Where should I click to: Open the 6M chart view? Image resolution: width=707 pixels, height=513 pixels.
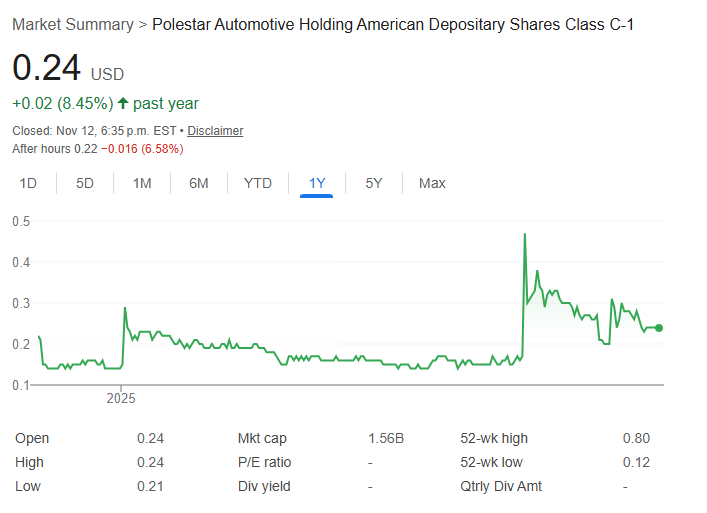click(x=199, y=183)
